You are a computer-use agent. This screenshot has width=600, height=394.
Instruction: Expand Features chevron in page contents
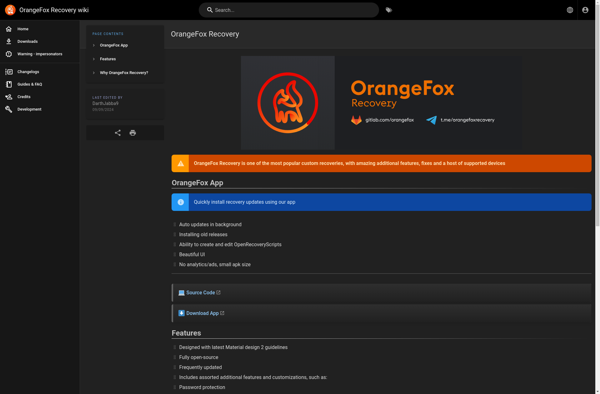click(94, 59)
